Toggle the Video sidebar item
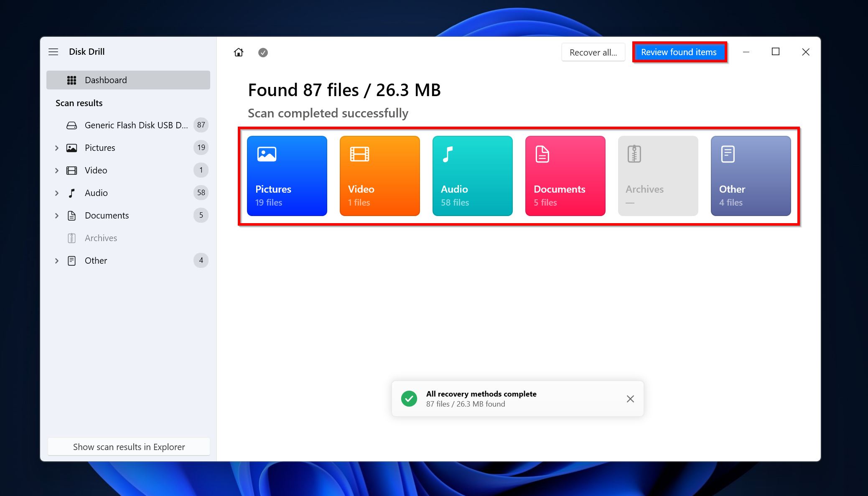The image size is (868, 496). pos(56,170)
